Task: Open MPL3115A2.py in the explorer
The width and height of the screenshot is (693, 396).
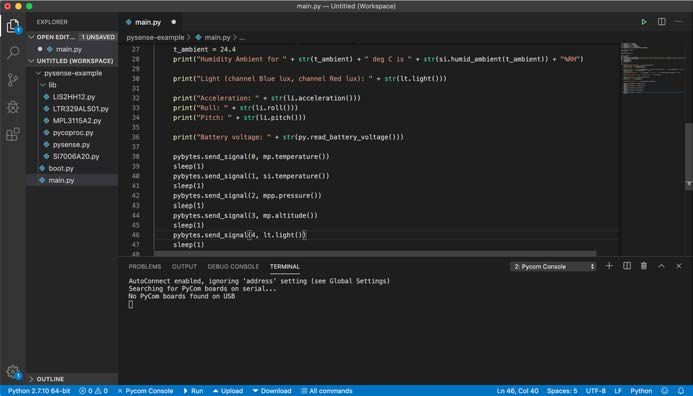Action: click(72, 121)
